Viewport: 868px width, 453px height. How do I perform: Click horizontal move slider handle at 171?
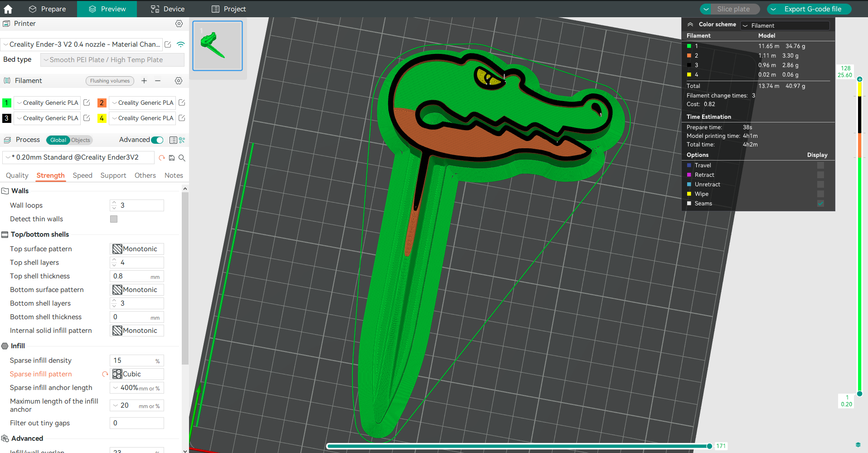coord(709,446)
